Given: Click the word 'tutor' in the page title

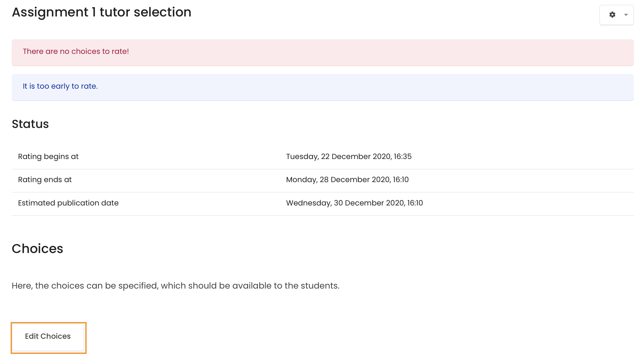Looking at the screenshot, I should coord(115,12).
